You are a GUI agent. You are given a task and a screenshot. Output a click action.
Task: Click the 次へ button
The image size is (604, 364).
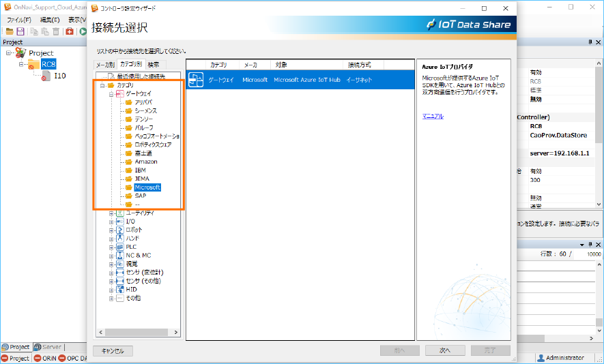click(444, 351)
